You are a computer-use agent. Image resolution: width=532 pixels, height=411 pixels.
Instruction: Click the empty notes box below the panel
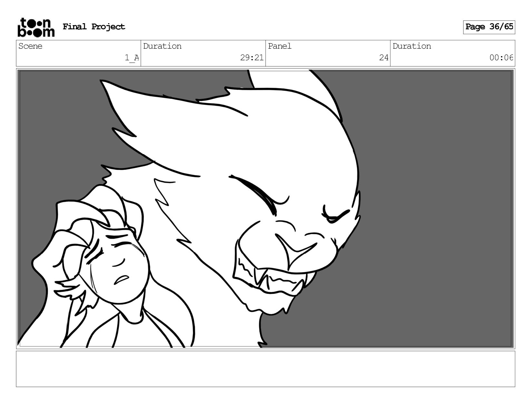pos(266,369)
